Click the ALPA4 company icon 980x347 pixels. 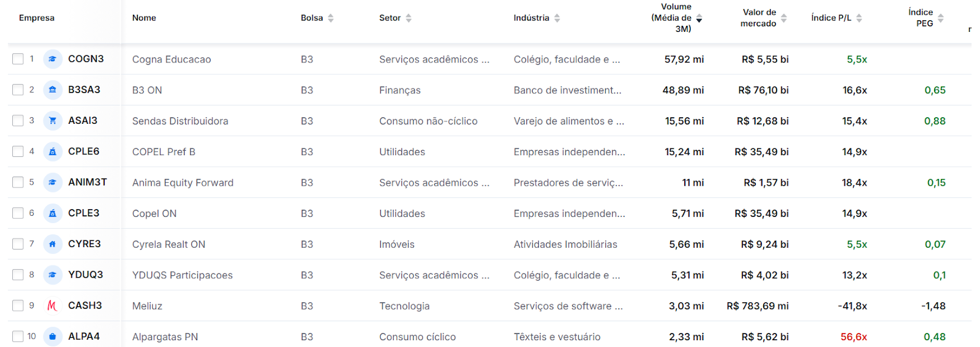pyautogui.click(x=53, y=336)
